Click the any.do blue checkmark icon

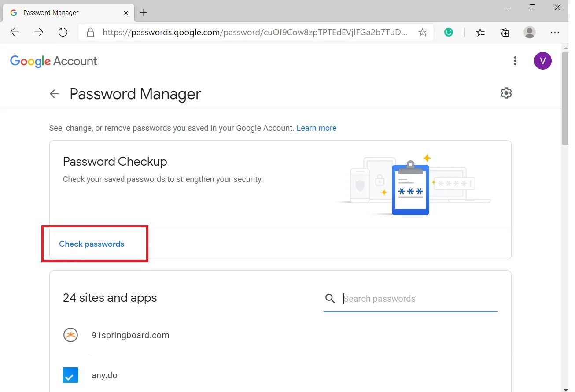point(70,375)
